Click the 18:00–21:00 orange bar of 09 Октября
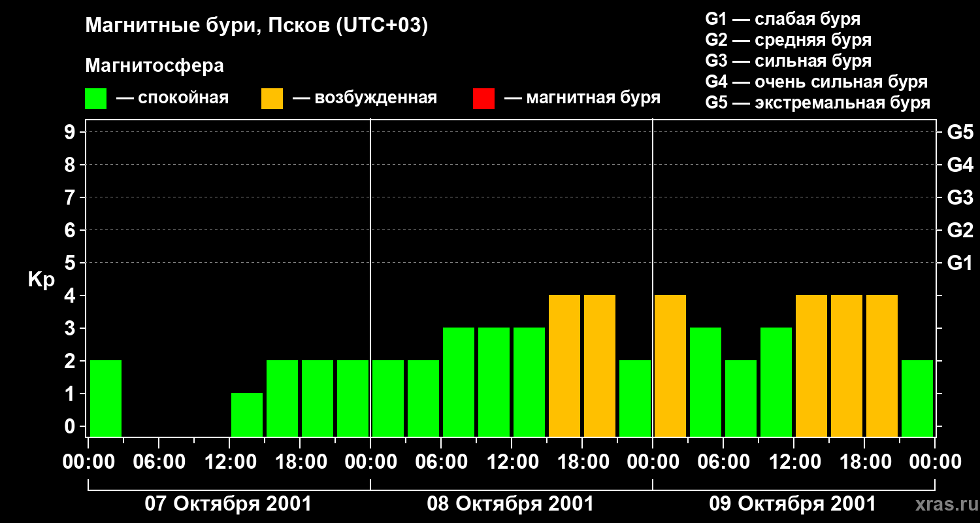This screenshot has height=523, width=980. (x=882, y=365)
